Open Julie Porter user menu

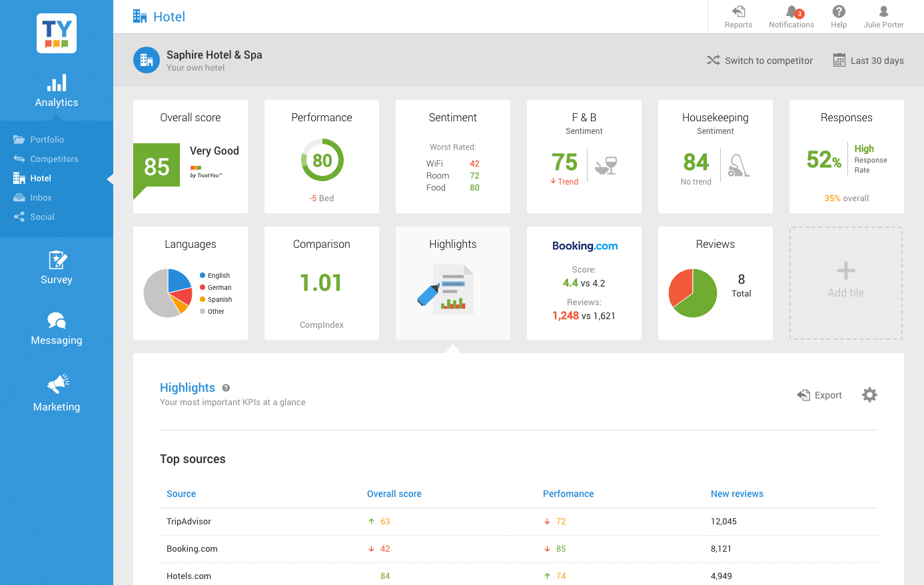(x=883, y=17)
